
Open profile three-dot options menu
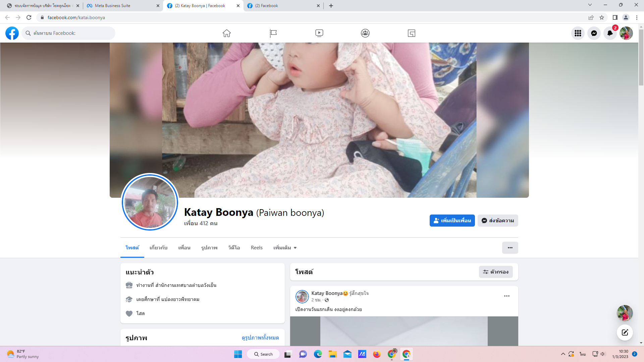point(510,248)
